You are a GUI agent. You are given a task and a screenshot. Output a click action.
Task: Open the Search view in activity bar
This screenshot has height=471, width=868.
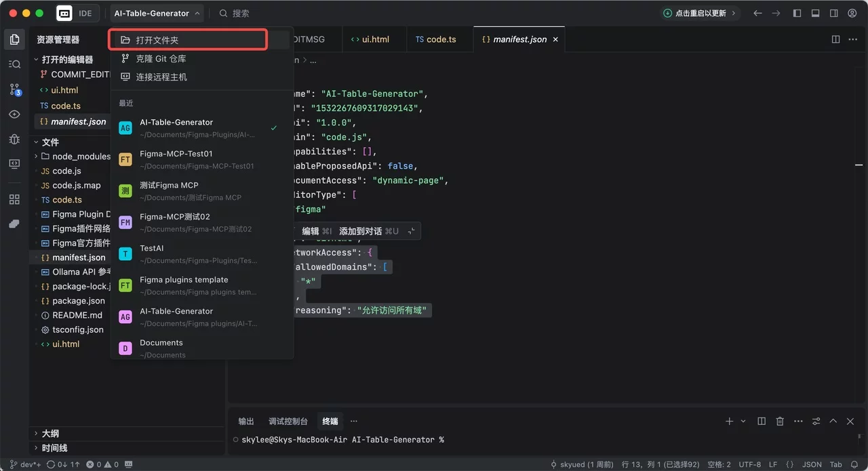[14, 64]
